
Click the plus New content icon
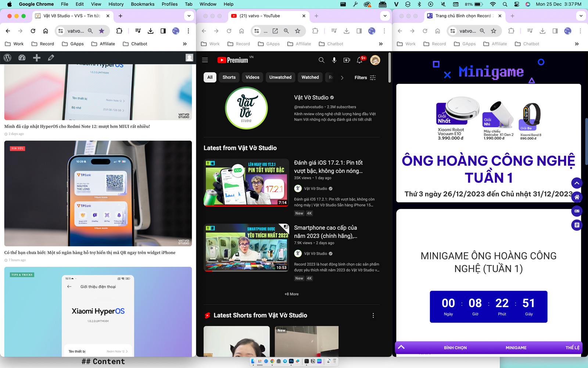(x=36, y=58)
